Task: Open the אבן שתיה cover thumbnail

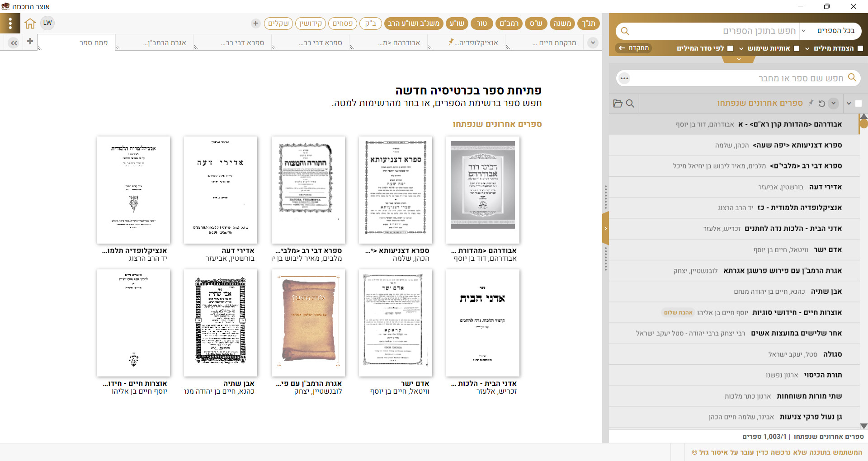Action: click(221, 323)
